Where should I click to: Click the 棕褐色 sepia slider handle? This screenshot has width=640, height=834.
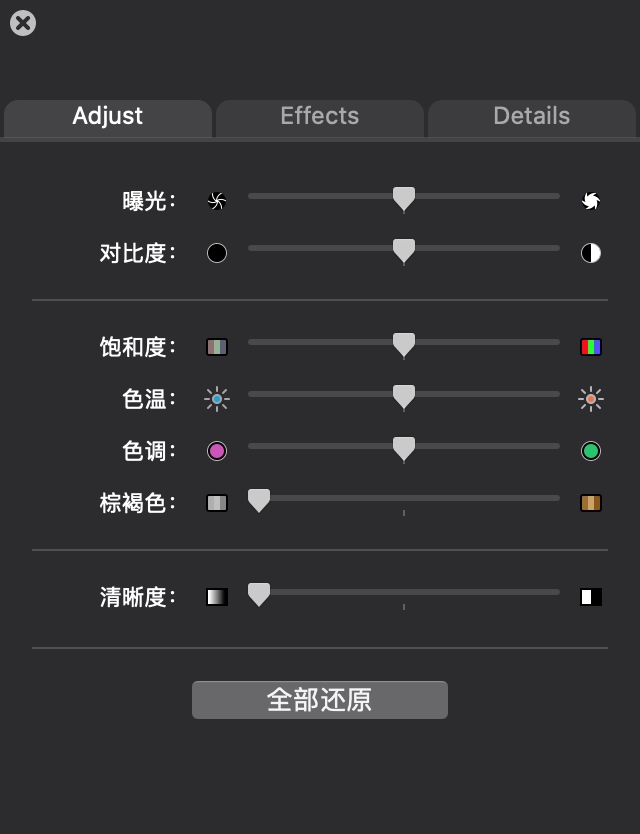tap(259, 500)
